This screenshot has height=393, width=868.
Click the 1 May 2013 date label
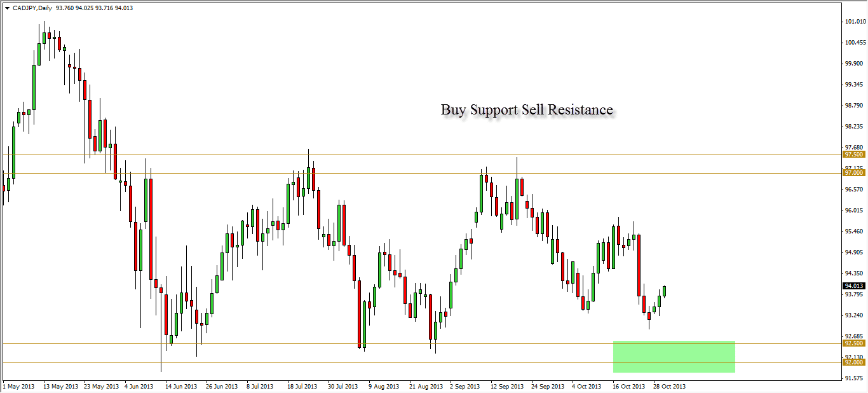[18, 387]
